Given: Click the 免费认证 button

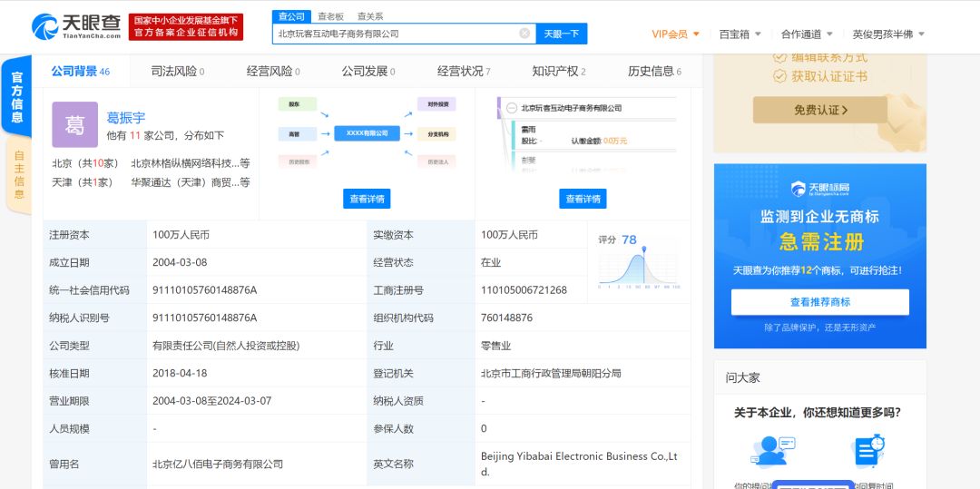Looking at the screenshot, I should [819, 110].
